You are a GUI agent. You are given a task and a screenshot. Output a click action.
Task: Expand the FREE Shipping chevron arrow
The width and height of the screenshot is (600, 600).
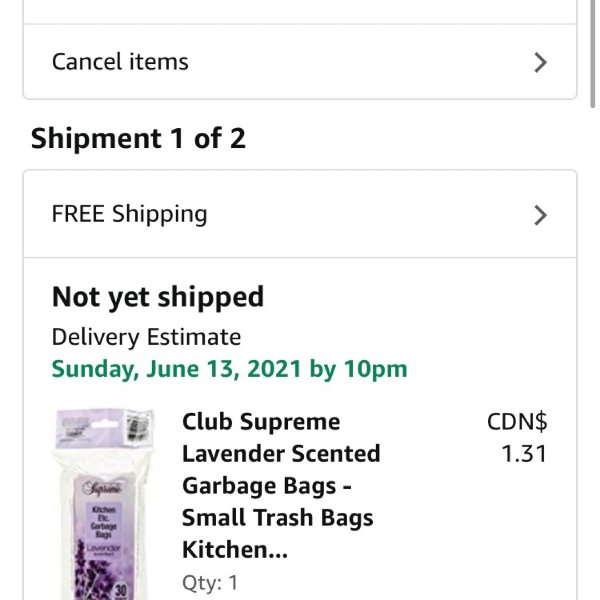[x=540, y=215]
